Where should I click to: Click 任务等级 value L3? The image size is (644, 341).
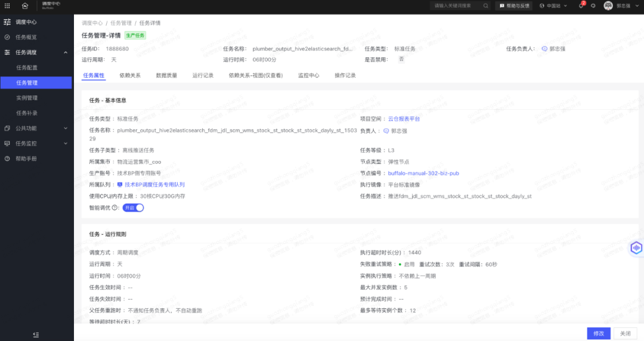click(391, 150)
